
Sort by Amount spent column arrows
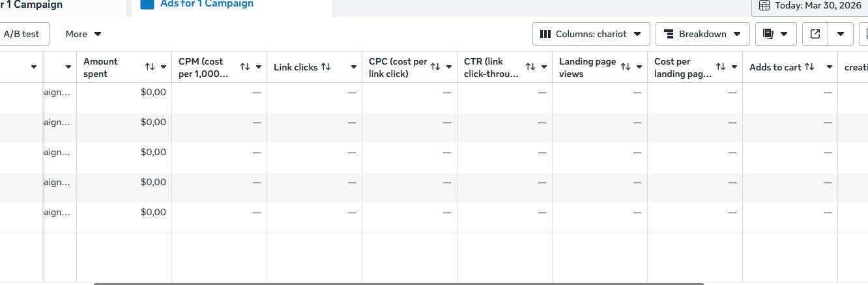coord(150,67)
